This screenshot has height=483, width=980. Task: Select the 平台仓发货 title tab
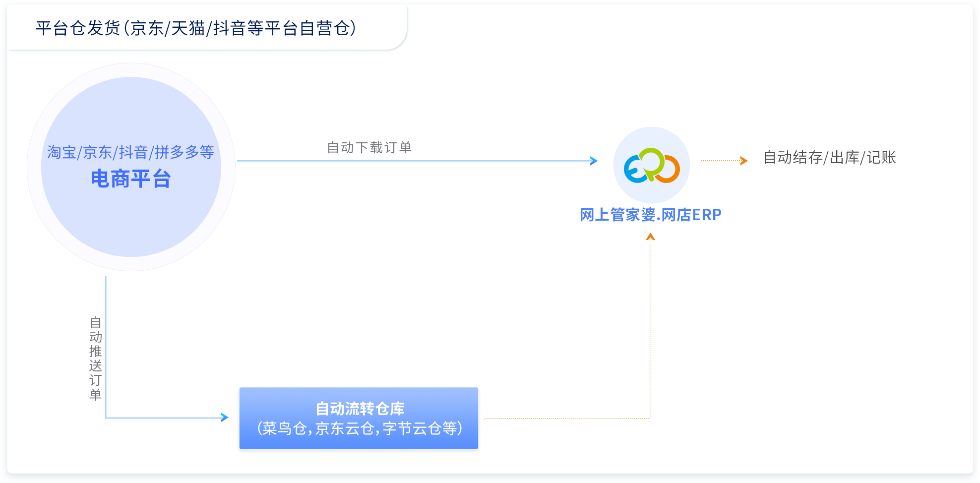click(207, 28)
